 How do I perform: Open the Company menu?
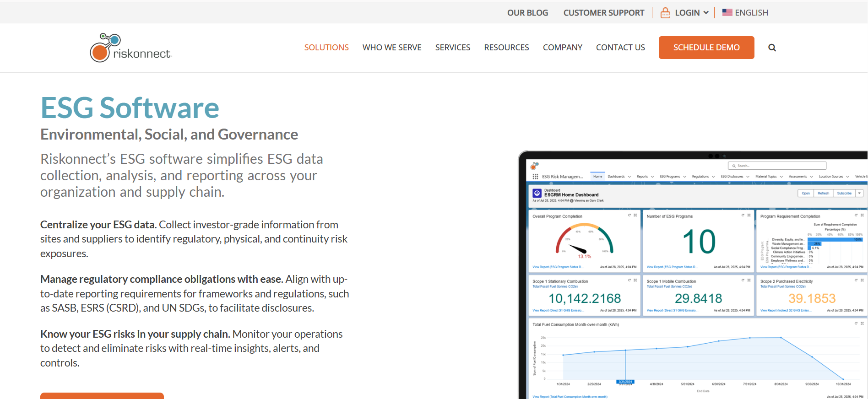tap(563, 48)
